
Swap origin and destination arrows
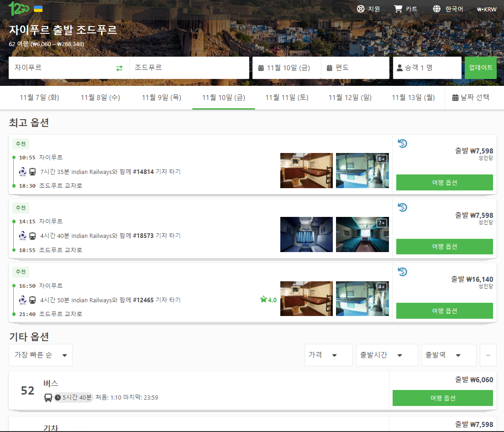pyautogui.click(x=119, y=68)
